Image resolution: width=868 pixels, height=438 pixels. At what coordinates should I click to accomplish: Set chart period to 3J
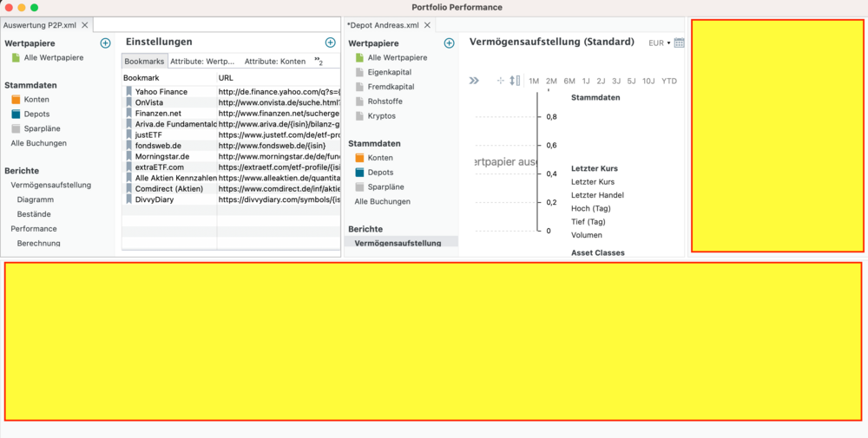click(x=616, y=81)
